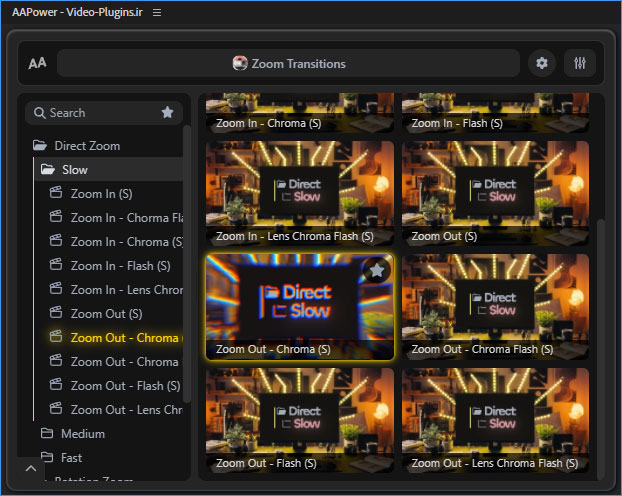Image resolution: width=622 pixels, height=496 pixels.
Task: Select Zoom In (S) in the tree
Action: coord(102,194)
